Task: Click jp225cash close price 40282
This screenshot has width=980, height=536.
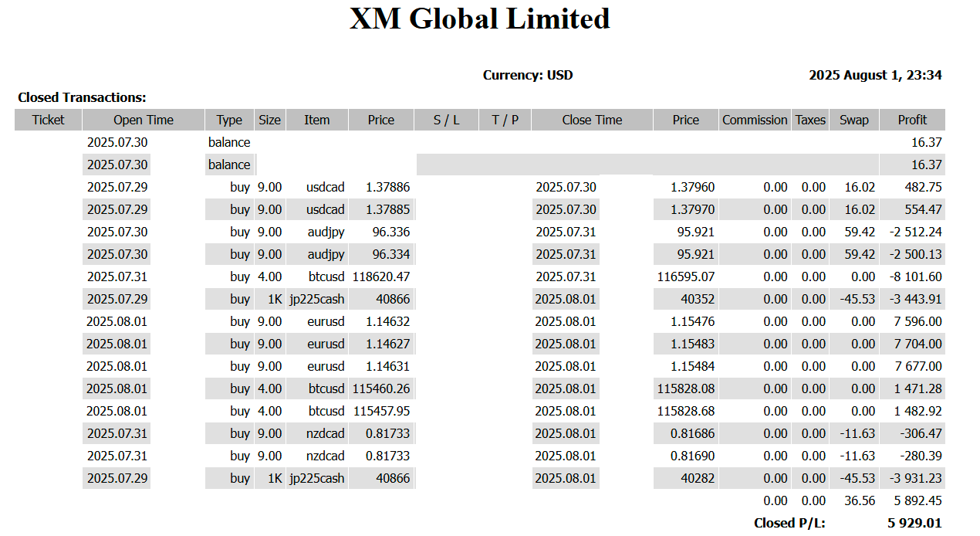Action: pos(698,478)
